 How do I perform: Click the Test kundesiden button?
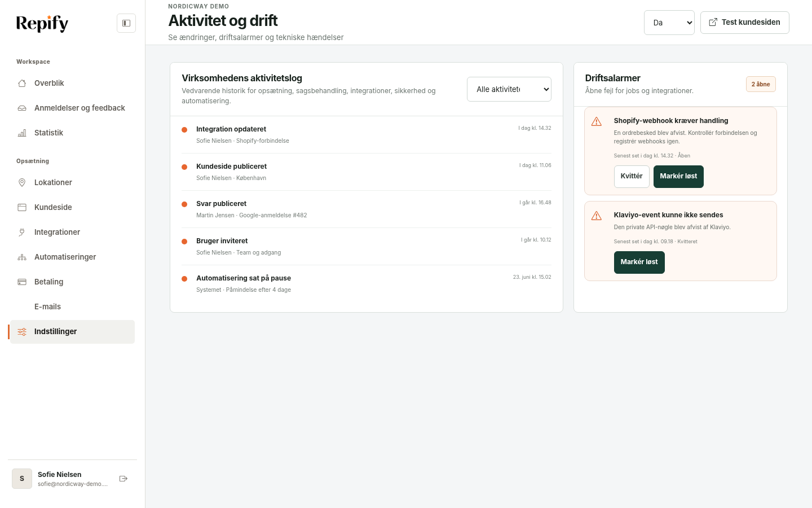[744, 23]
